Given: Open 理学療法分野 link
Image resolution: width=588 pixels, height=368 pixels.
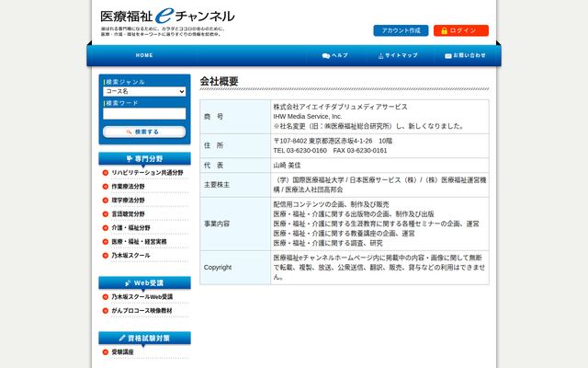Looking at the screenshot, I should click(128, 201).
